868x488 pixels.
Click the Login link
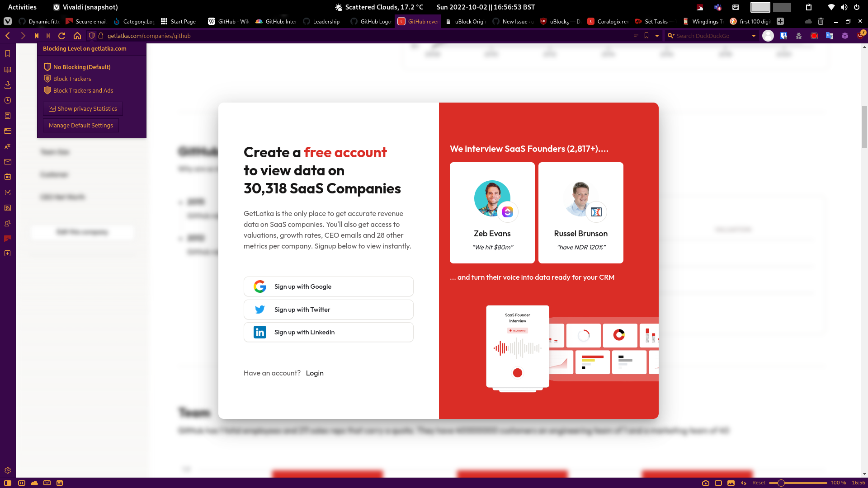coord(315,373)
